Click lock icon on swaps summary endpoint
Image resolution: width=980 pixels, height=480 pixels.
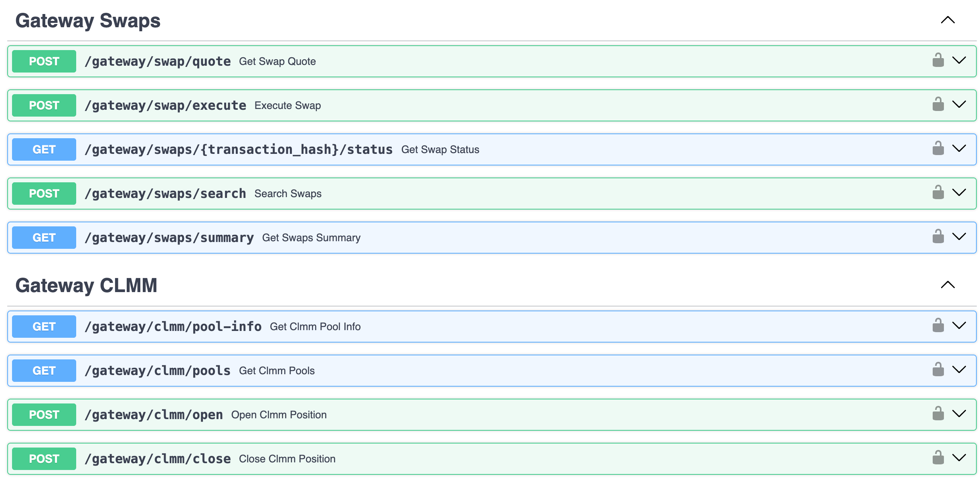[x=938, y=237]
